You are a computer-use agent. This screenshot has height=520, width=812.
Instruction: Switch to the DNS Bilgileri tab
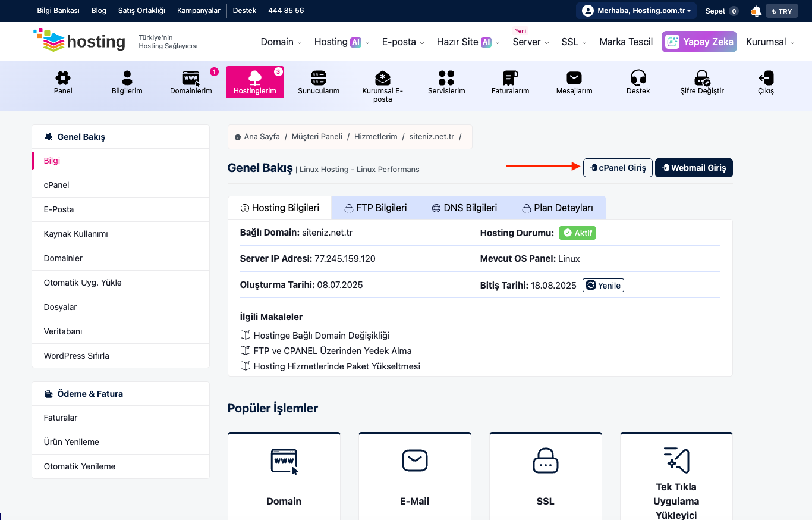[x=464, y=208]
